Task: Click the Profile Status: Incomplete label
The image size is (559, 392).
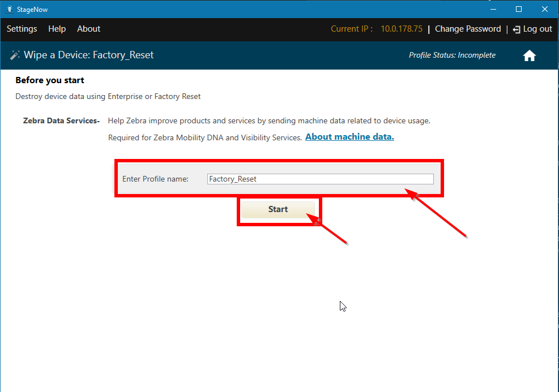Action: pyautogui.click(x=452, y=55)
